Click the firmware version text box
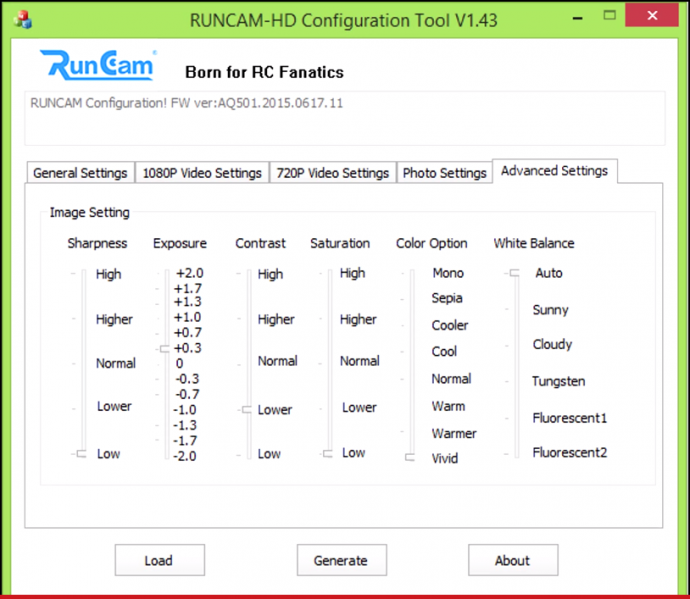This screenshot has width=690, height=599. [x=344, y=118]
